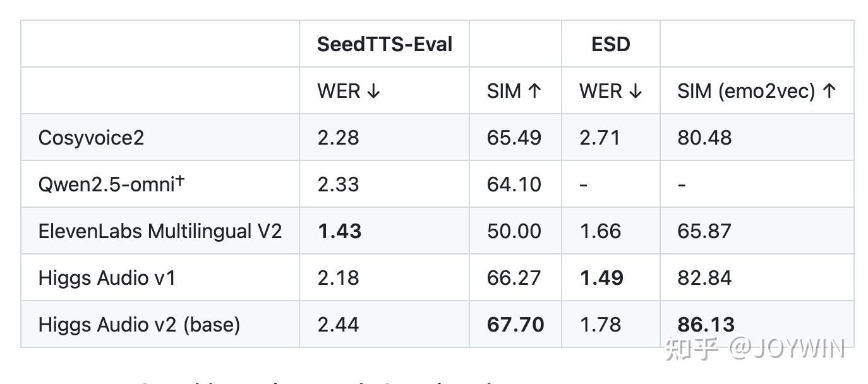868x384 pixels.
Task: Click the 65.49 SIM cell
Action: pos(514,138)
